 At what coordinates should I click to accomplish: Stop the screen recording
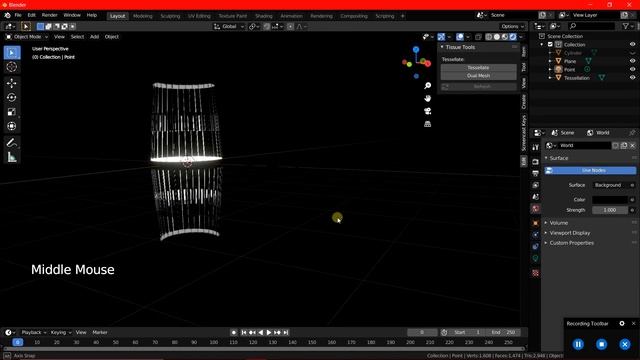602,344
